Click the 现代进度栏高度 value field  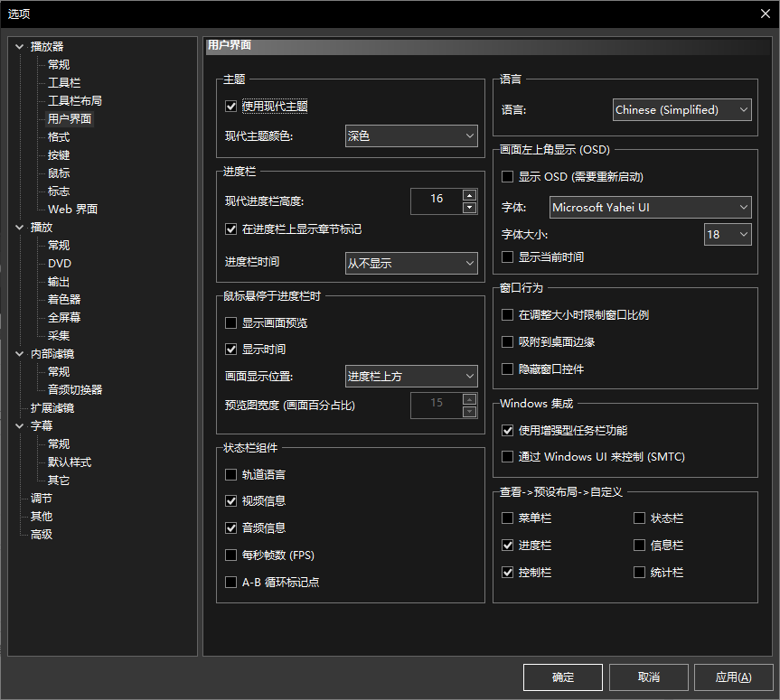437,201
